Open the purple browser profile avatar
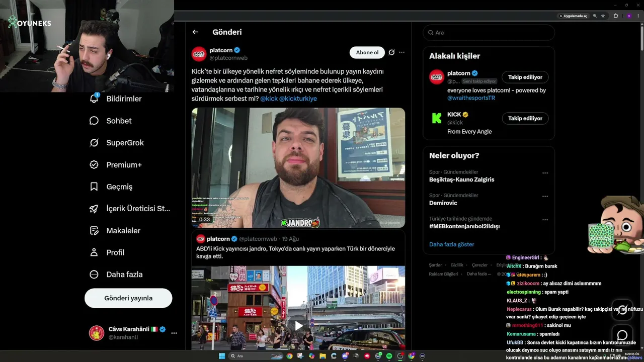The width and height of the screenshot is (644, 362). click(x=629, y=16)
